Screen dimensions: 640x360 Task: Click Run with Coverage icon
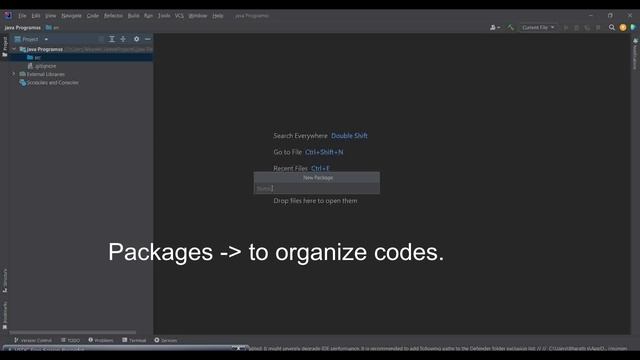coord(587,27)
